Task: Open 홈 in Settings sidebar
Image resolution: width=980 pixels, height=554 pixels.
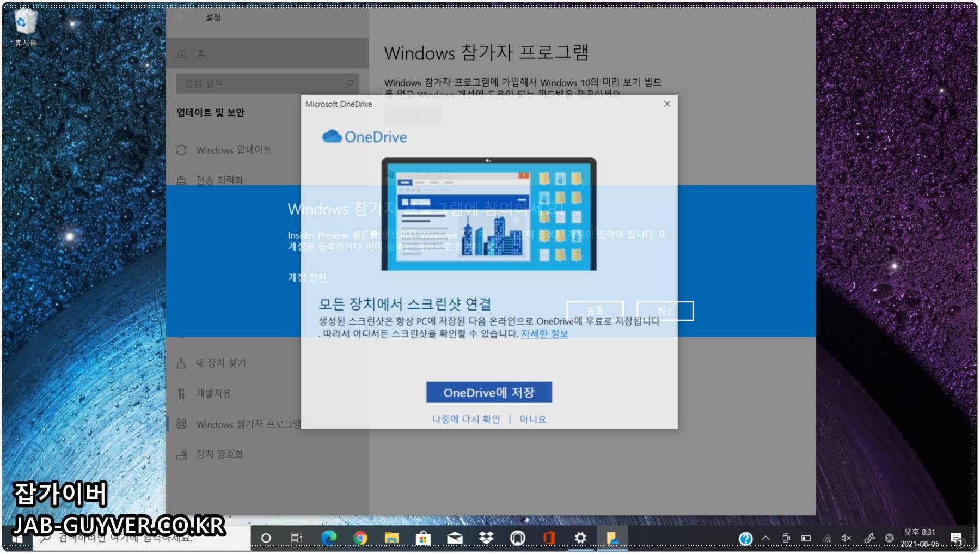Action: (267, 53)
